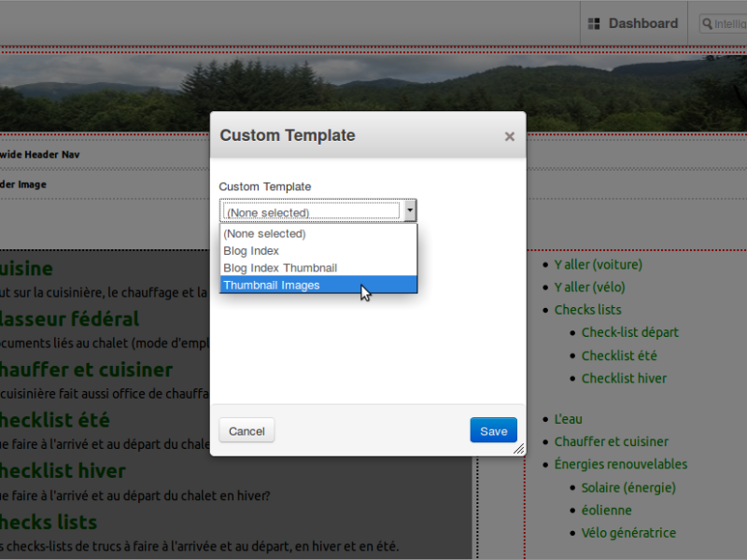747x560 pixels.
Task: Click the dialog resize grip corner
Action: (519, 449)
